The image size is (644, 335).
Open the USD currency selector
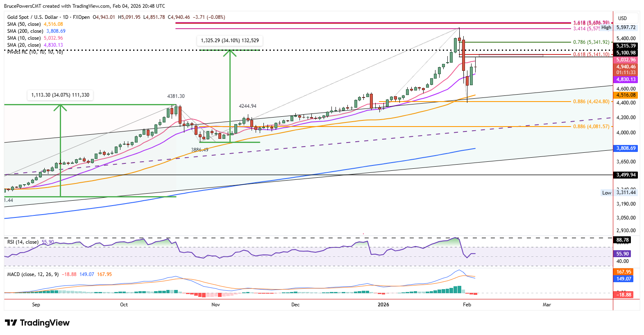pyautogui.click(x=622, y=18)
